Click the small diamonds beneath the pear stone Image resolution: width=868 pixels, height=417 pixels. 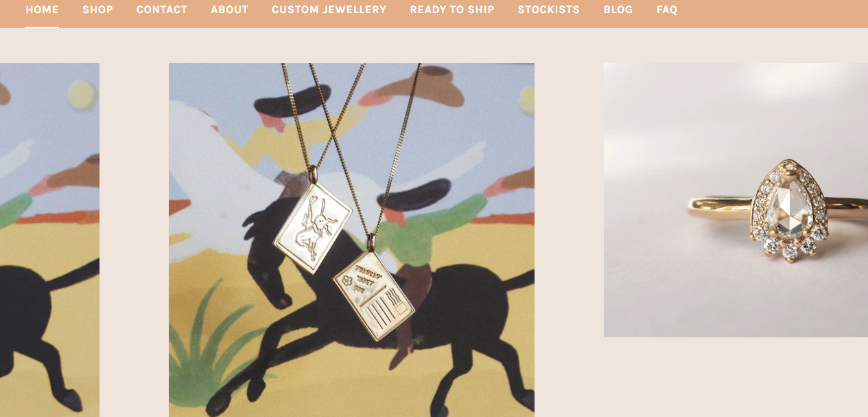790,247
